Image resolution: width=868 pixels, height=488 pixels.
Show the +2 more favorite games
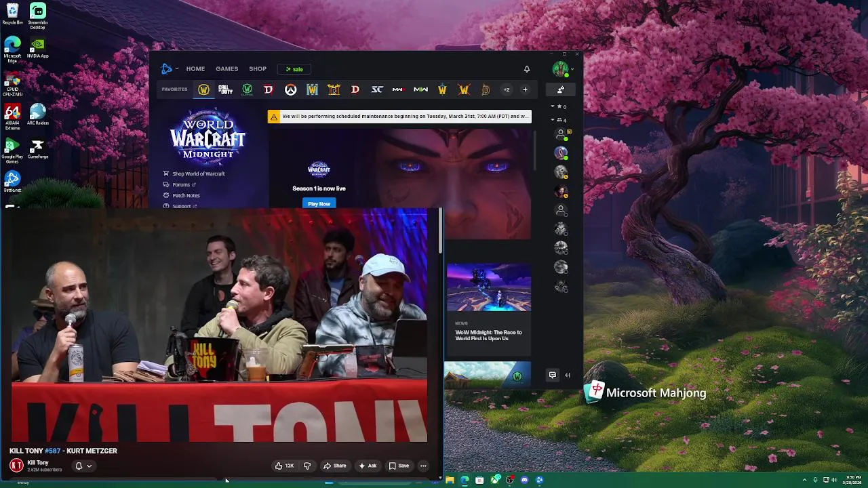point(506,89)
